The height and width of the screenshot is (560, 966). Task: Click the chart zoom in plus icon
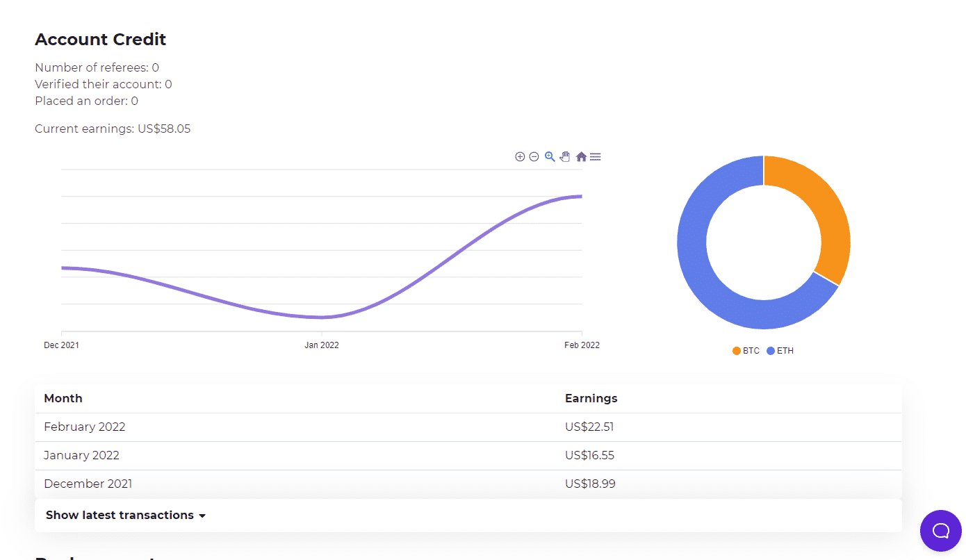(520, 157)
